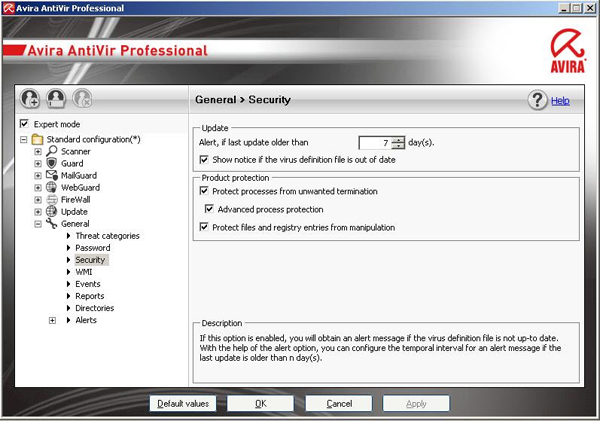Click the Update globe icon
This screenshot has width=600, height=421.
click(x=51, y=211)
